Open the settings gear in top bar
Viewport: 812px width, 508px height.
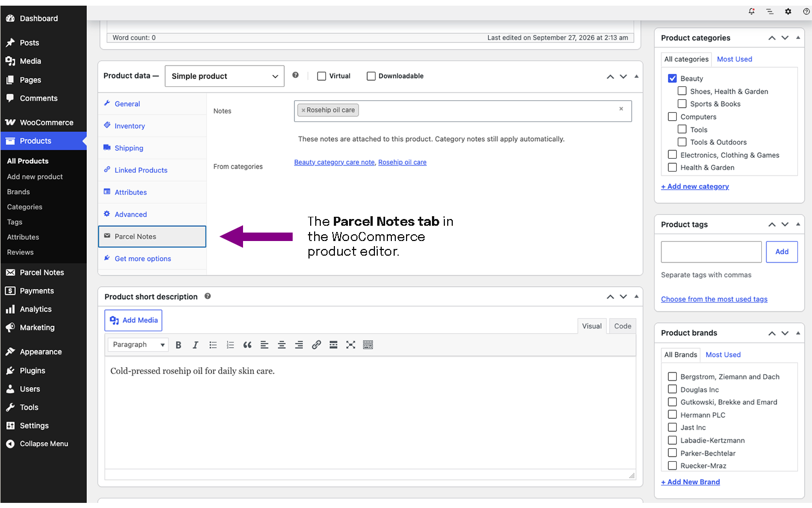(788, 11)
